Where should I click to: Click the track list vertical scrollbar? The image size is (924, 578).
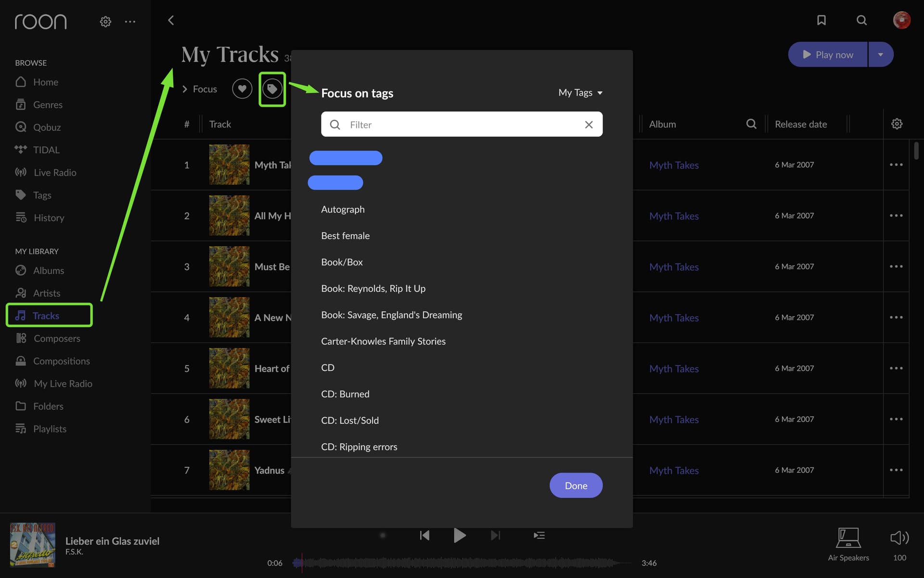pyautogui.click(x=916, y=150)
